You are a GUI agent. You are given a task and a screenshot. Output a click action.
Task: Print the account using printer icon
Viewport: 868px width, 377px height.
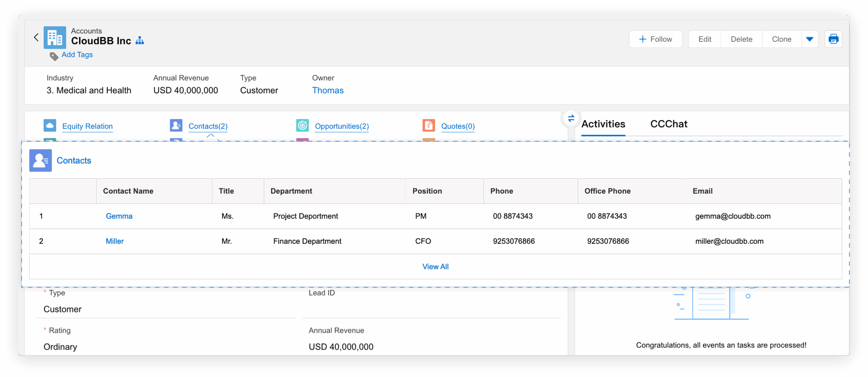click(x=833, y=39)
